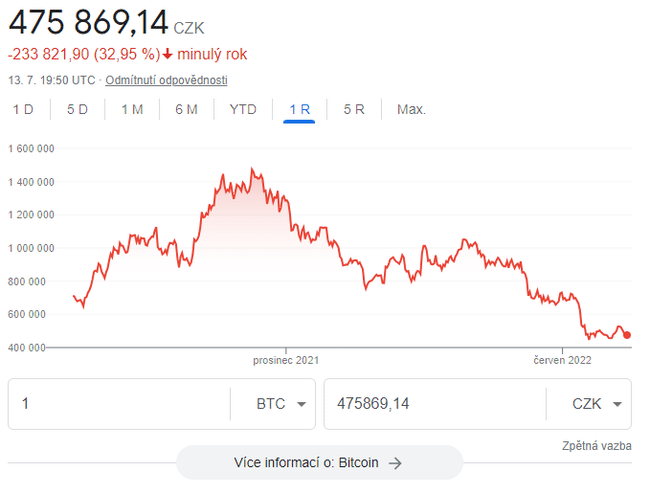This screenshot has width=650, height=495.
Task: Click the CZK amount input field
Action: pyautogui.click(x=434, y=404)
